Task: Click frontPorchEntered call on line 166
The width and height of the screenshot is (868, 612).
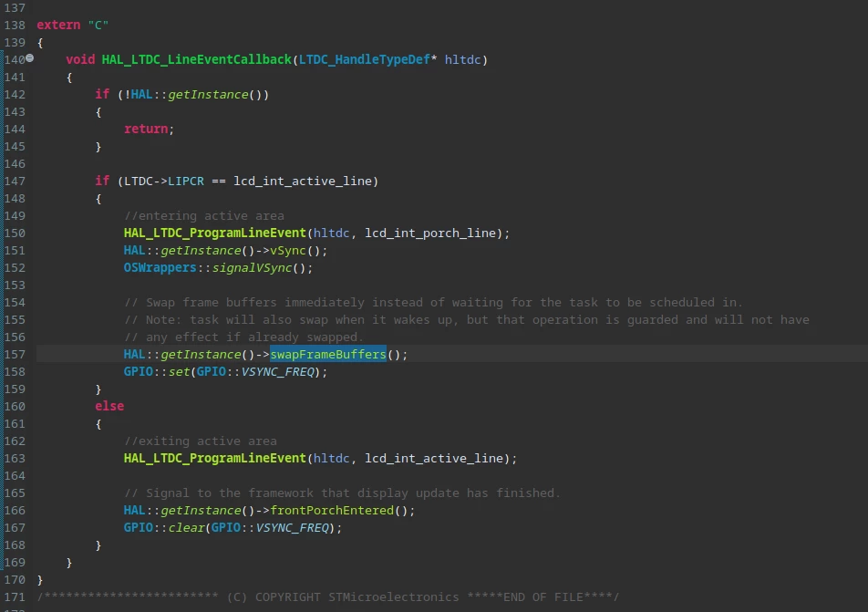Action: click(332, 511)
